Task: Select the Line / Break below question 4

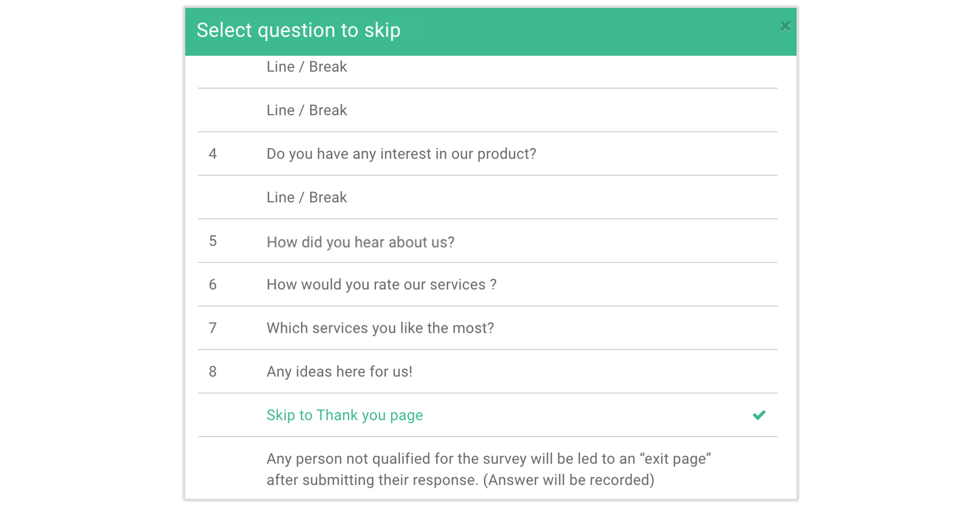Action: pyautogui.click(x=307, y=197)
